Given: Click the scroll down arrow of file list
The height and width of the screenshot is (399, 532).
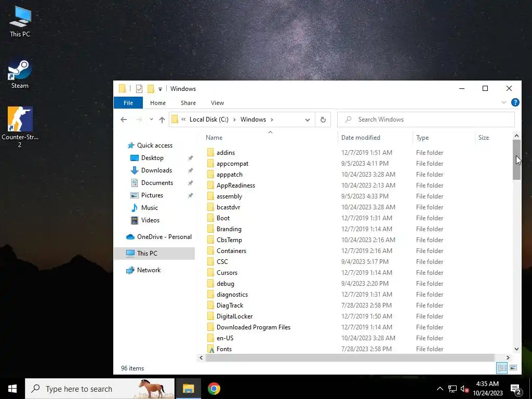Looking at the screenshot, I should [x=516, y=349].
